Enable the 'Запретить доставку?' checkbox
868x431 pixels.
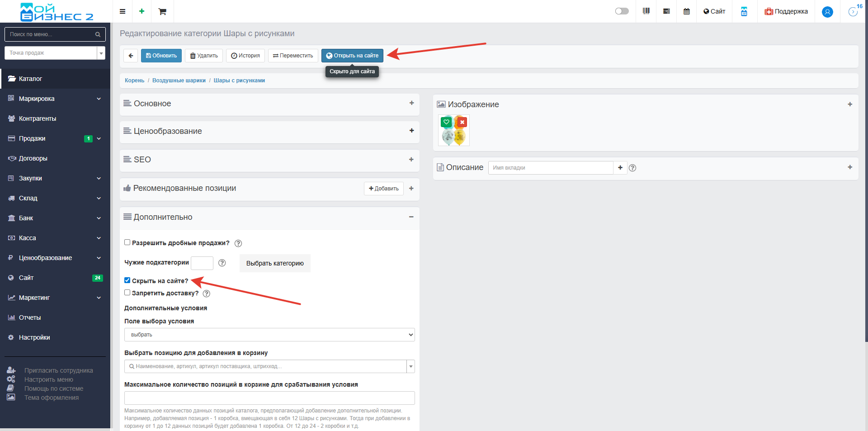127,293
